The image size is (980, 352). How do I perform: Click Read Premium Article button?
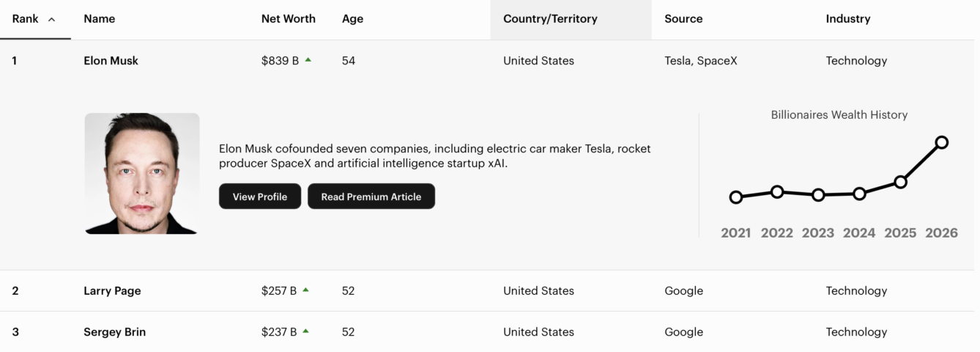[x=371, y=197]
